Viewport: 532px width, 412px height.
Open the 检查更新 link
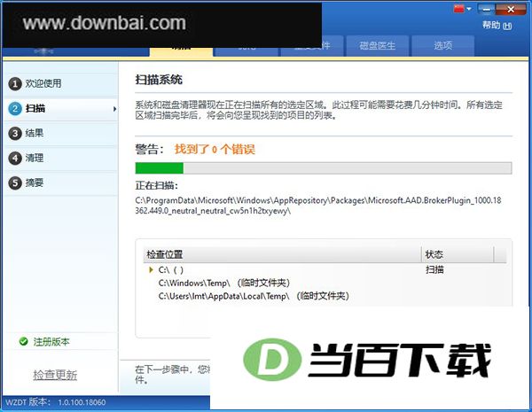tap(55, 375)
